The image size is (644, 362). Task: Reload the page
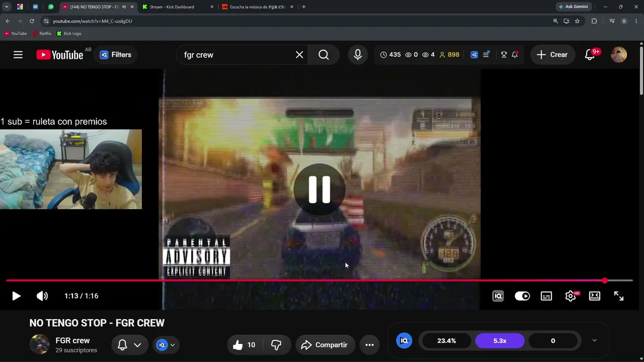point(32,21)
